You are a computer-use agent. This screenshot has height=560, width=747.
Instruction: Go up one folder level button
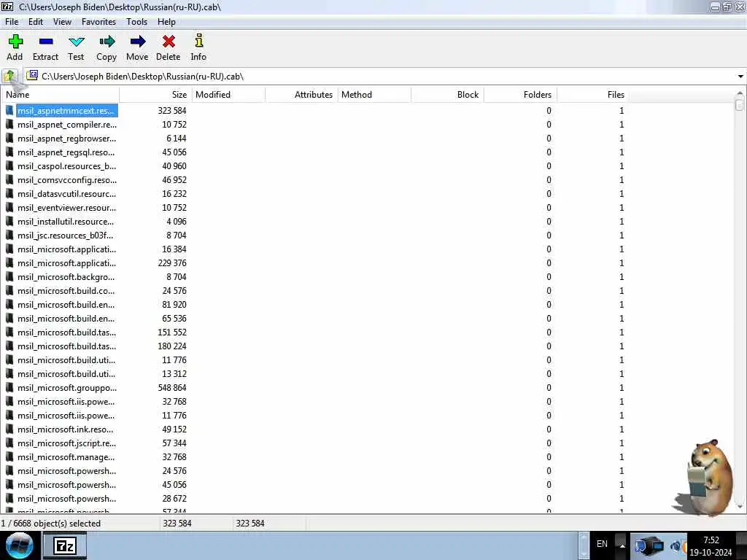point(9,76)
